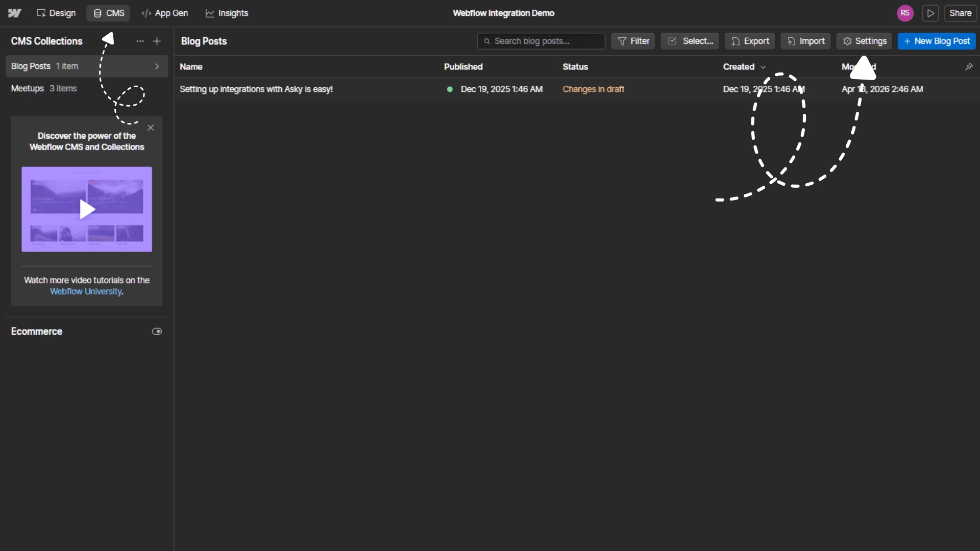The height and width of the screenshot is (551, 980).
Task: Click the green published status dot
Action: click(x=451, y=89)
